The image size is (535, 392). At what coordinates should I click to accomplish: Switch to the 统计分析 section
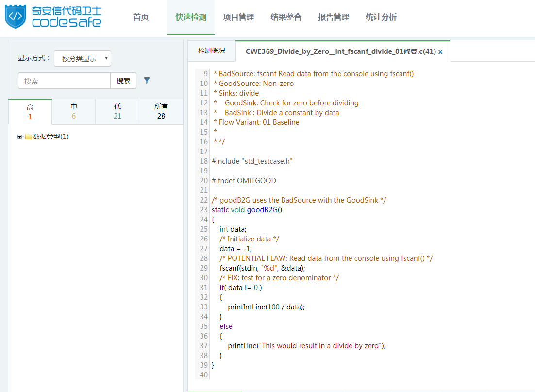pos(381,17)
